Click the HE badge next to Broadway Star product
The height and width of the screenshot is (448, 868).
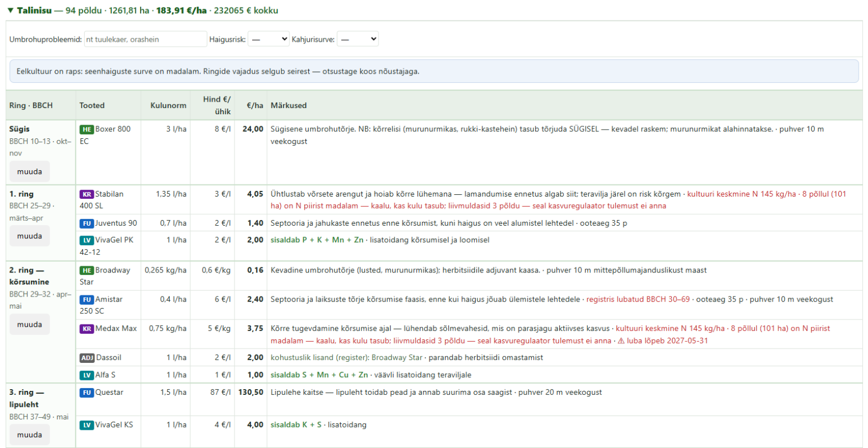pyautogui.click(x=86, y=270)
